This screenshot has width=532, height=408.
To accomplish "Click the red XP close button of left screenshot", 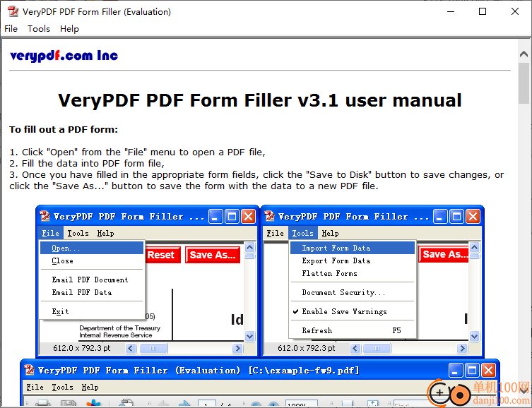I will click(249, 217).
